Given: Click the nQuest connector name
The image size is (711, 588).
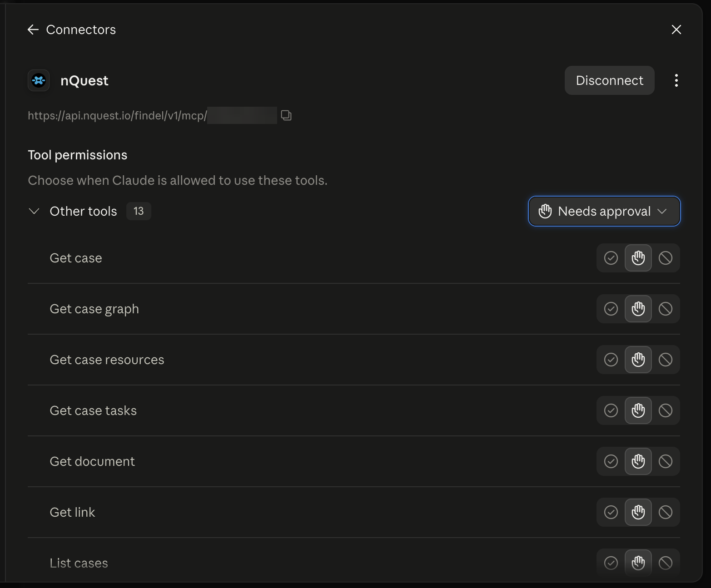Looking at the screenshot, I should (85, 81).
